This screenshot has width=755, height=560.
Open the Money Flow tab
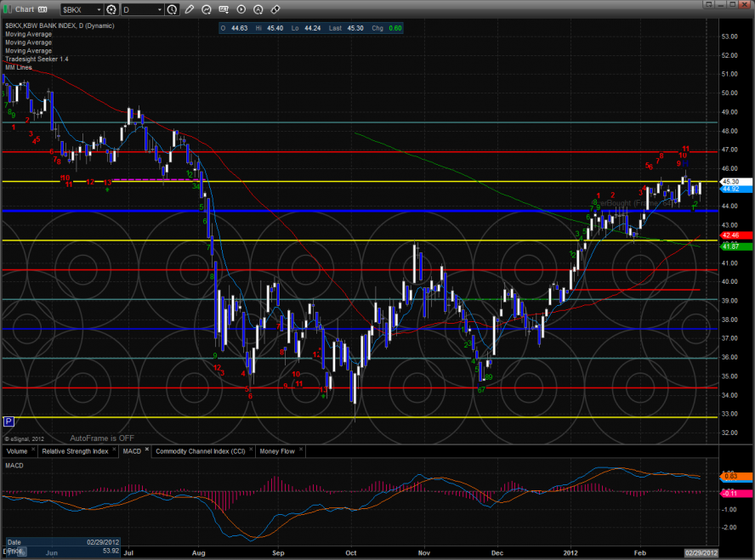[277, 451]
